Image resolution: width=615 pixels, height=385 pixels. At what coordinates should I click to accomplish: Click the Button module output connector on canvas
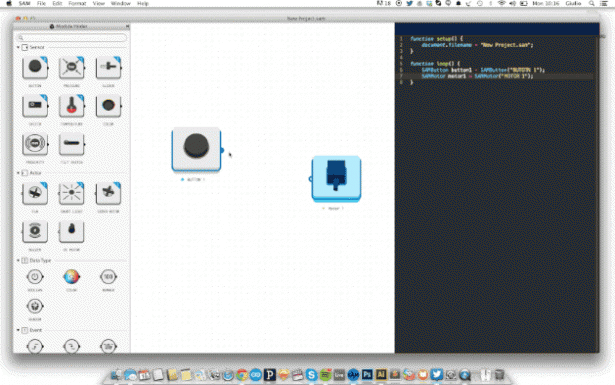click(222, 150)
